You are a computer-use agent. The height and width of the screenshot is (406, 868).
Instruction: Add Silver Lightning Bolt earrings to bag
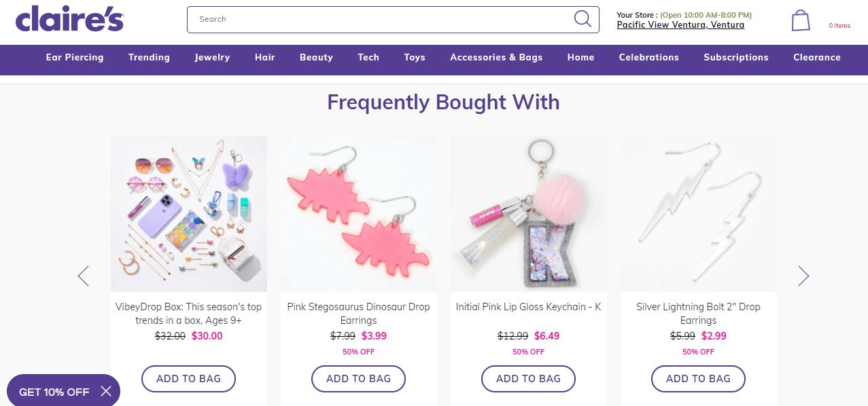(698, 379)
